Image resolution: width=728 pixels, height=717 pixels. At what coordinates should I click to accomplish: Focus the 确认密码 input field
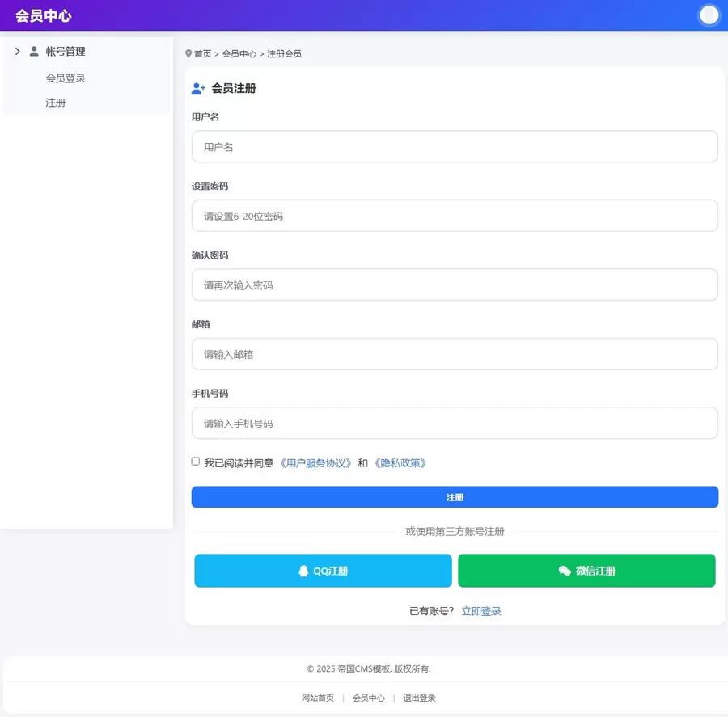(x=455, y=285)
